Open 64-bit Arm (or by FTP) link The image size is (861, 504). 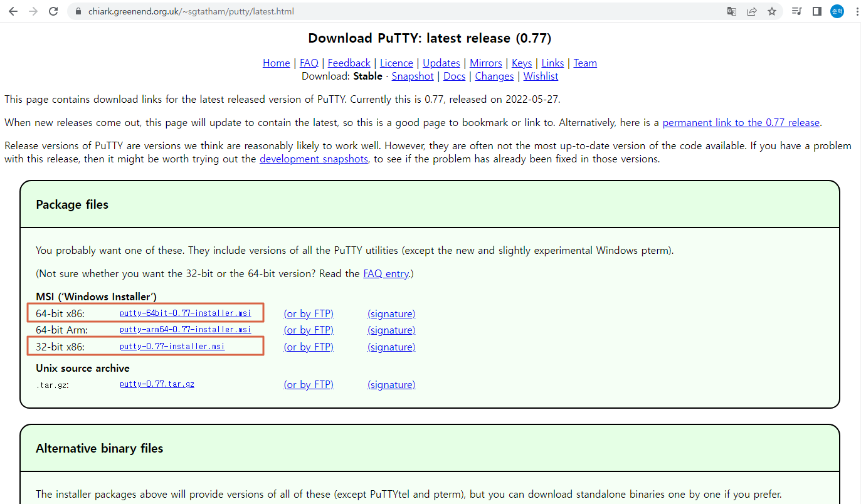coord(309,330)
